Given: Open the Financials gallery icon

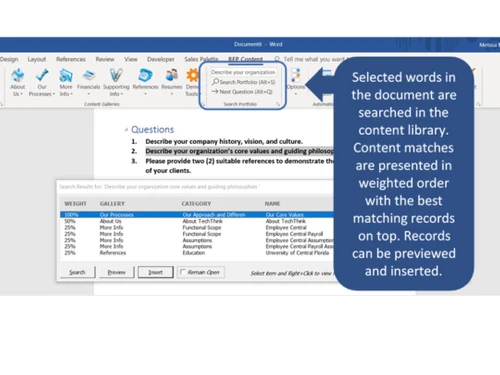Looking at the screenshot, I should pos(89,75).
